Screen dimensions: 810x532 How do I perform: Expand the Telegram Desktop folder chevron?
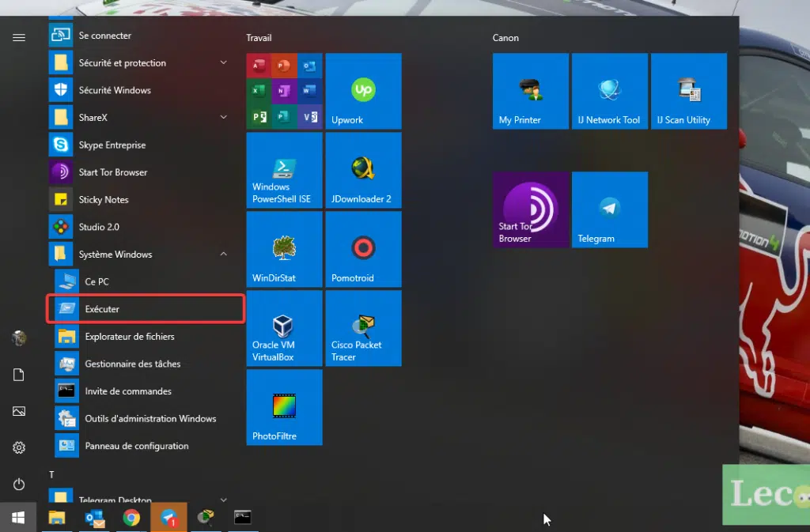point(224,500)
